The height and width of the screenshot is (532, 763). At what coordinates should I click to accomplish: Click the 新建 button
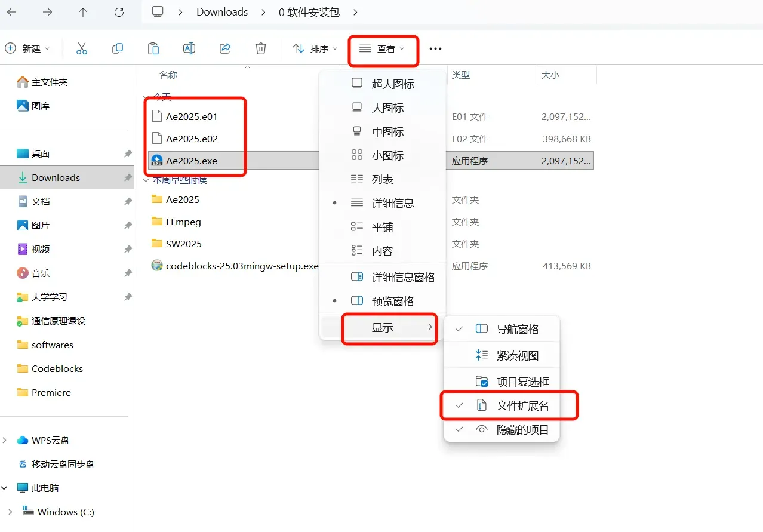[27, 48]
